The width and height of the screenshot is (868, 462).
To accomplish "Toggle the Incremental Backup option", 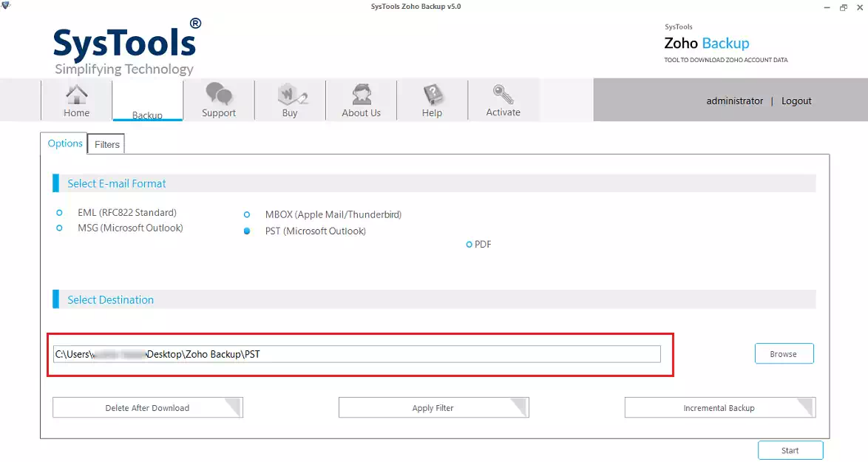I will click(x=719, y=408).
